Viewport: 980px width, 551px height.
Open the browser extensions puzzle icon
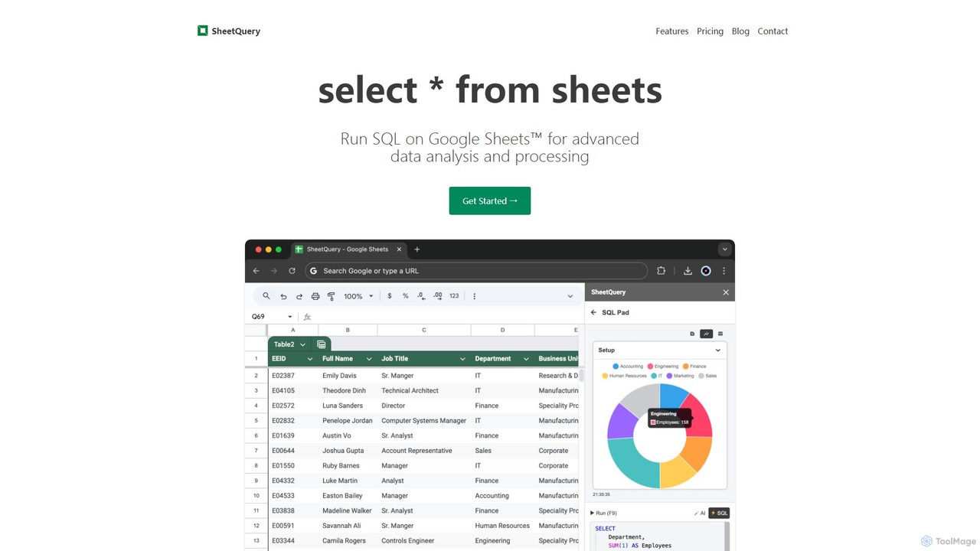661,271
